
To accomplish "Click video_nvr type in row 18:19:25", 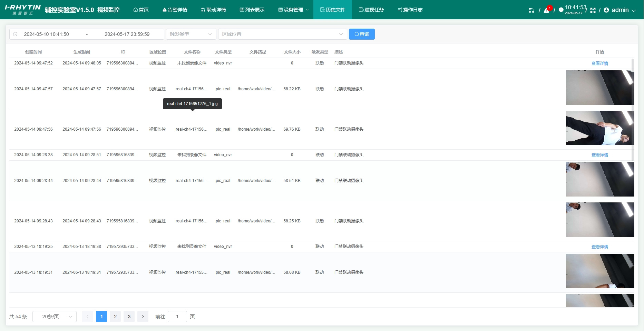I will click(x=223, y=247).
